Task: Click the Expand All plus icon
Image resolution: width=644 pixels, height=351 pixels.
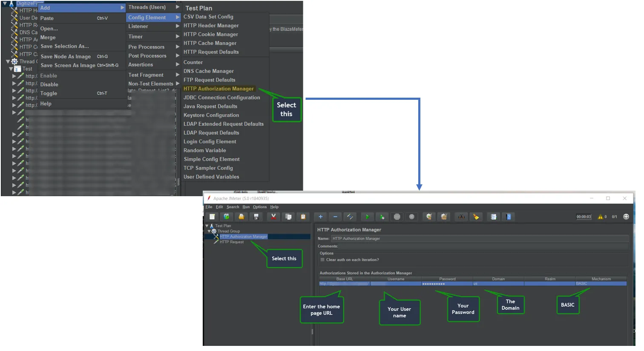Action: (x=321, y=217)
